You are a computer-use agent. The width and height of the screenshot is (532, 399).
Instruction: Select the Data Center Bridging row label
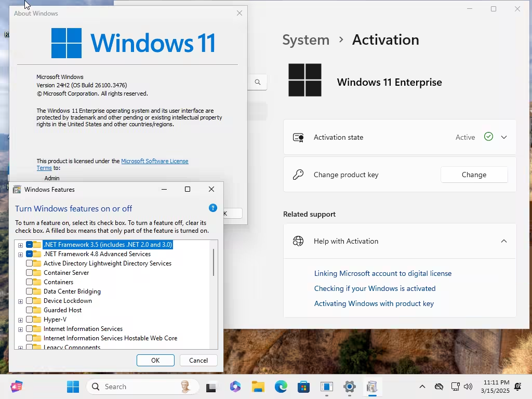pyautogui.click(x=72, y=291)
